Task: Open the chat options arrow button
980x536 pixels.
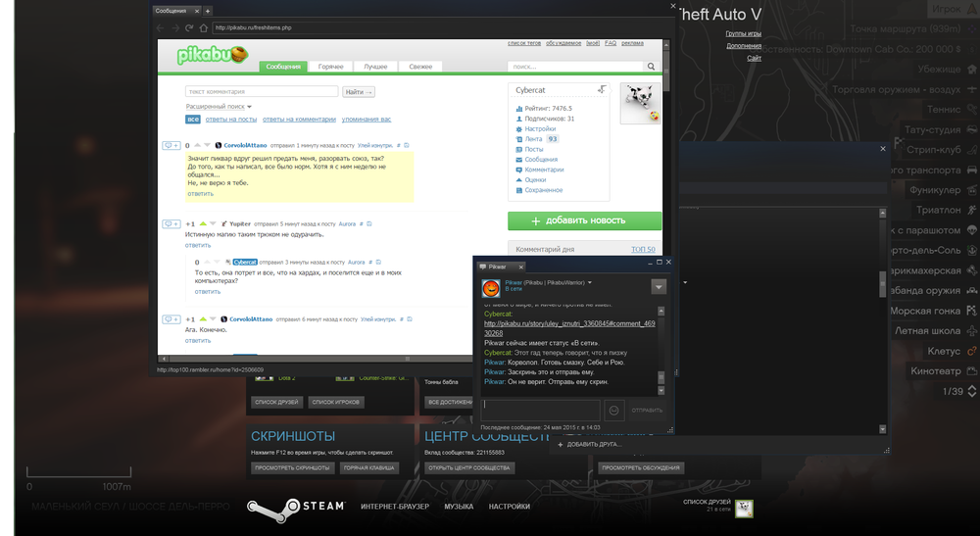Action: [659, 286]
